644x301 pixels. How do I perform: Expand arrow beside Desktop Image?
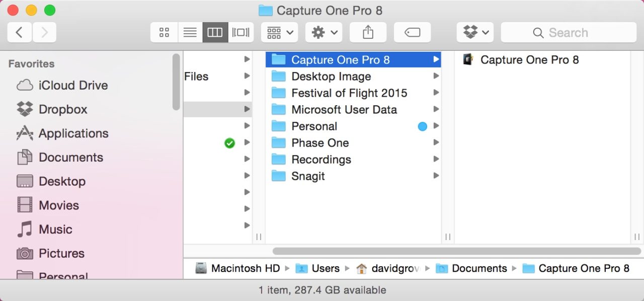coord(436,77)
